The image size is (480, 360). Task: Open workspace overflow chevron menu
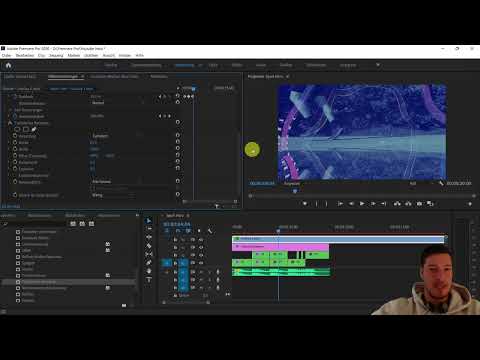[378, 65]
